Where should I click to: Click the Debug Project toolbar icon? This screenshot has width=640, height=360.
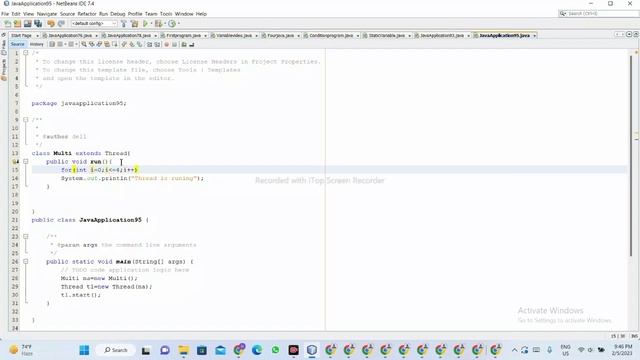pos(158,24)
